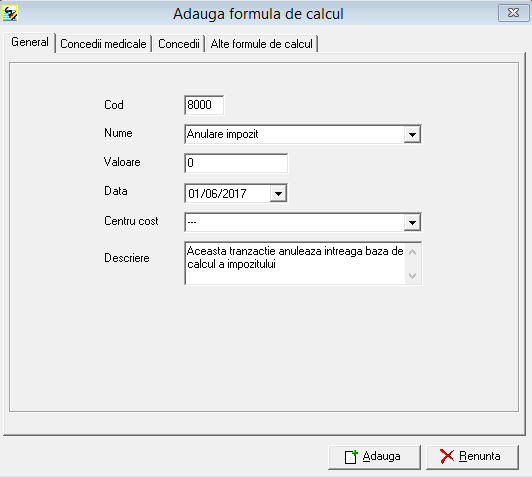The height and width of the screenshot is (477, 532).
Task: Click the date text 01/06/2017
Action: [217, 194]
